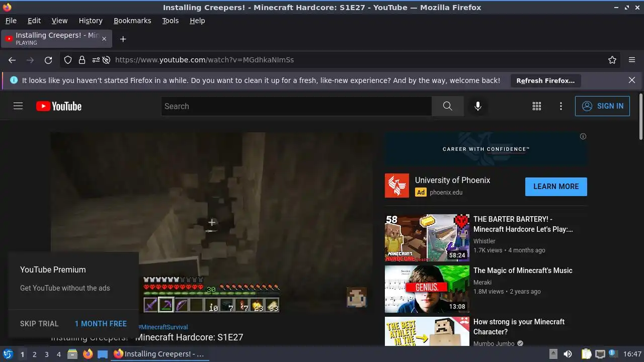Launch file manager from taskbar
This screenshot has width=644, height=362.
tap(72, 354)
